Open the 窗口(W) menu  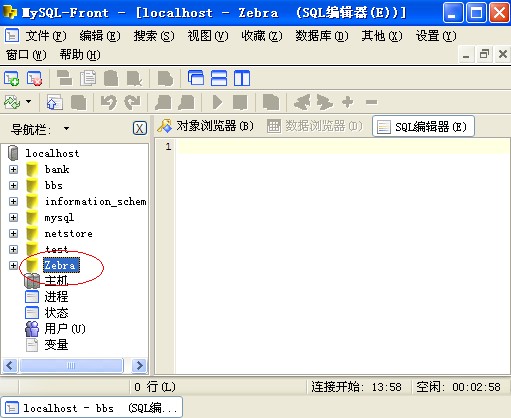(26, 55)
